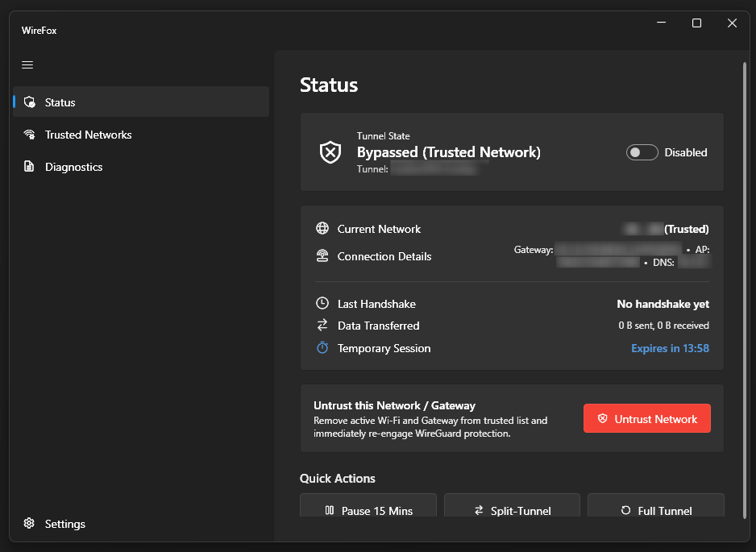The width and height of the screenshot is (756, 552).
Task: Click Pause 15 Mins quick action
Action: pyautogui.click(x=368, y=505)
